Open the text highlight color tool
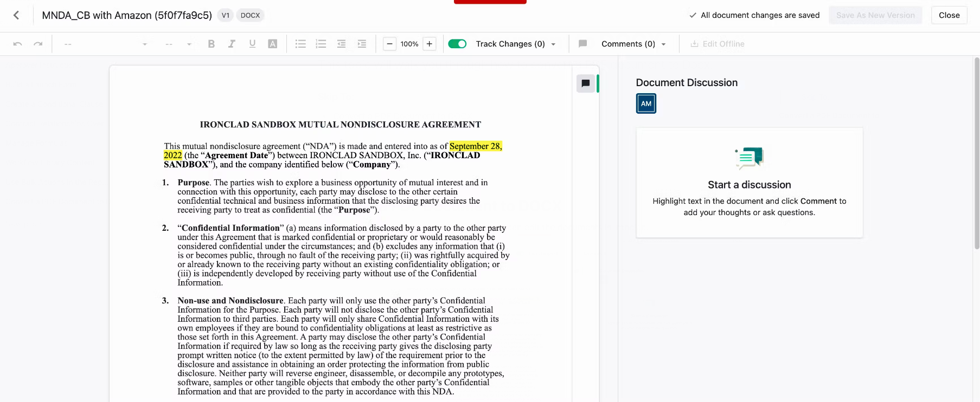 coord(273,44)
